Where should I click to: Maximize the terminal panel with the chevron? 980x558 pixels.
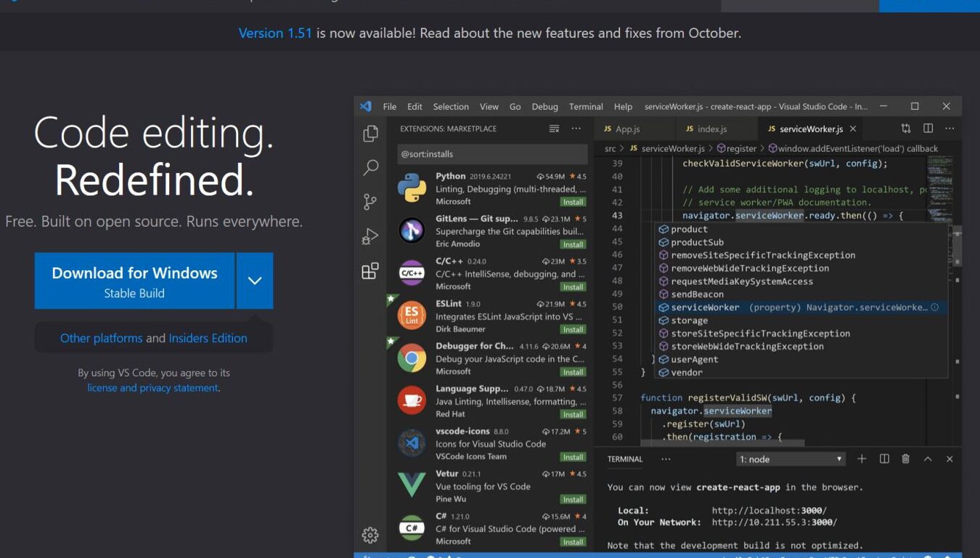pyautogui.click(x=928, y=459)
